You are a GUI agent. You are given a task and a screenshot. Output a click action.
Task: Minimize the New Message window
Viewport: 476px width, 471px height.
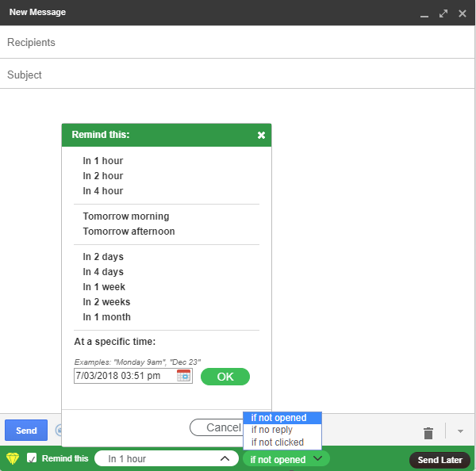coord(424,16)
